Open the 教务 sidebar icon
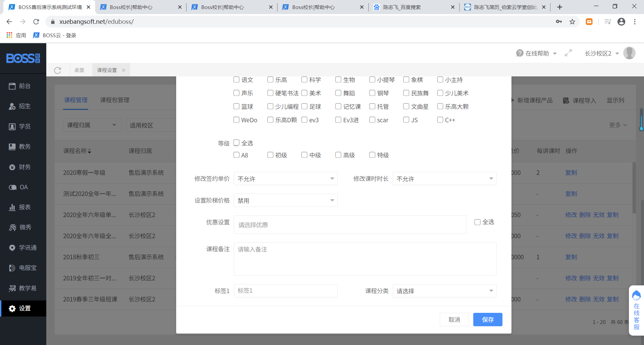This screenshot has height=345, width=644. 12,147
